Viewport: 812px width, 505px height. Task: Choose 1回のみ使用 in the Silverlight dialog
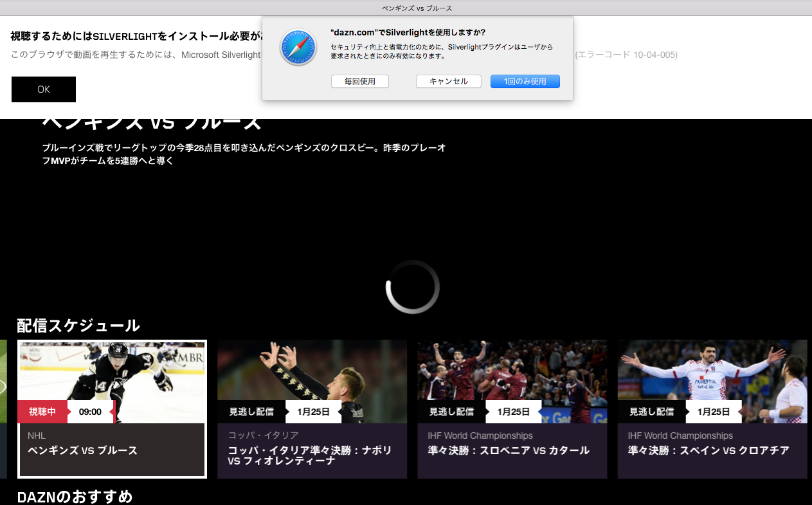click(x=525, y=82)
